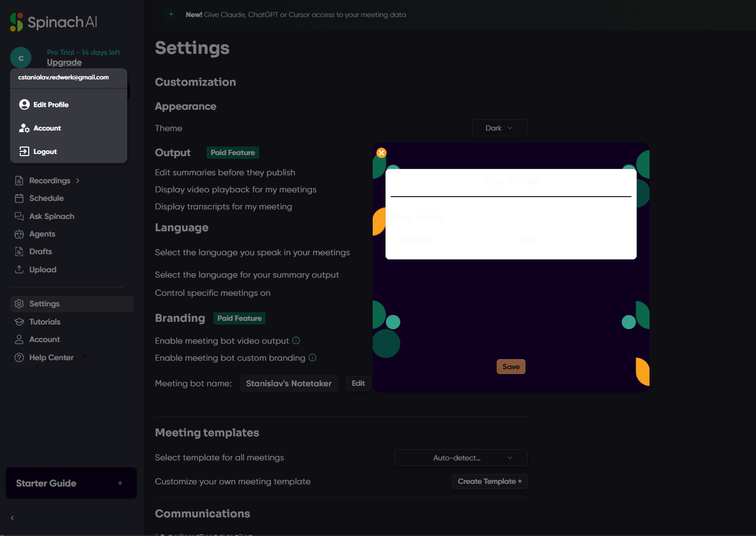756x536 pixels.
Task: Click the Recordings document icon
Action: (x=19, y=181)
